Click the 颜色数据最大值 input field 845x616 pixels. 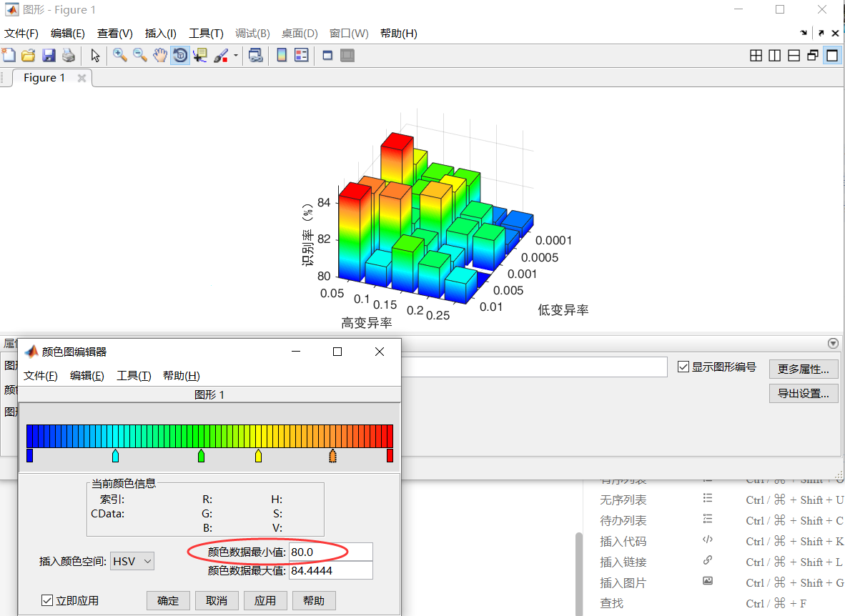coord(331,570)
